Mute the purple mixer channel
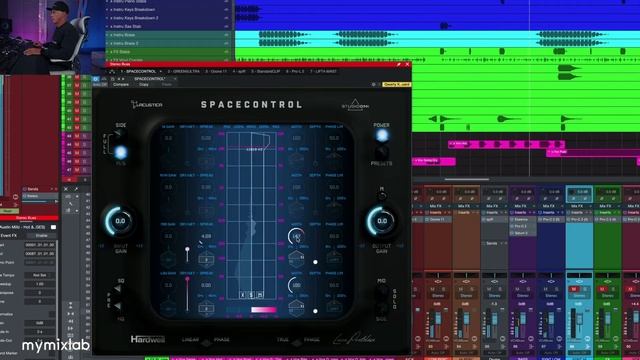This screenshot has width=640, height=360. tap(517, 289)
